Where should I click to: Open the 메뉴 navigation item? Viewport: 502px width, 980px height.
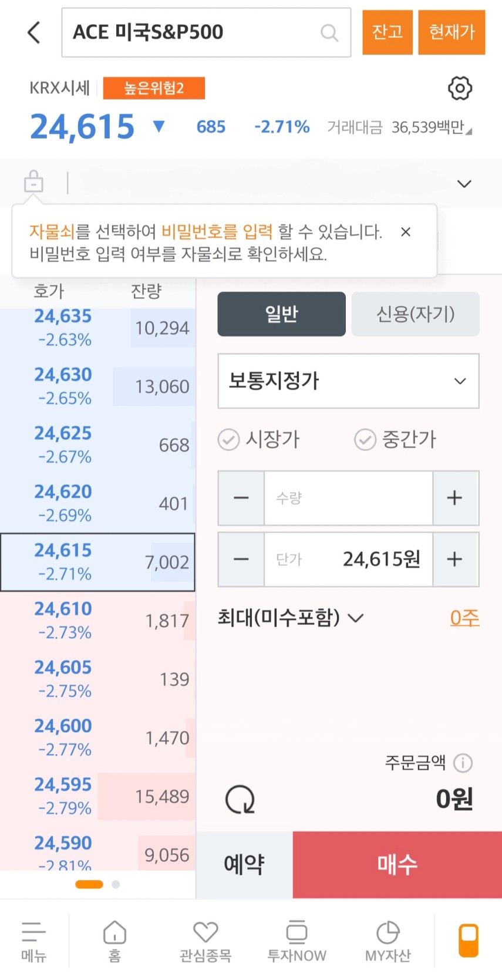point(33,940)
